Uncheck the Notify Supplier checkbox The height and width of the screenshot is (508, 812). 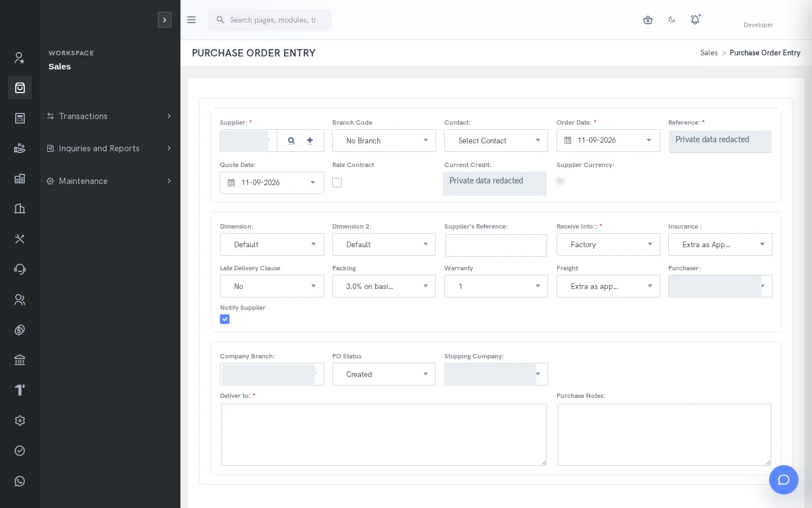pyautogui.click(x=225, y=319)
